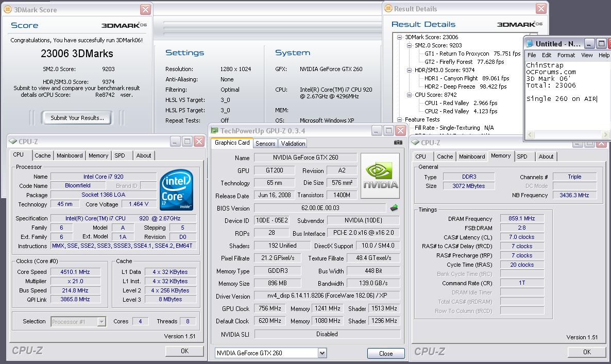Image resolution: width=611 pixels, height=364 pixels.
Task: Open the File menu in Notepad
Action: (x=532, y=55)
